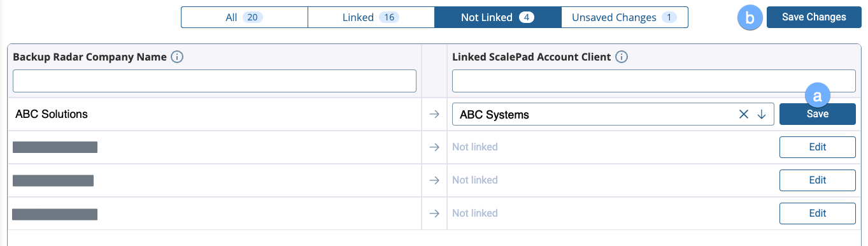Image resolution: width=868 pixels, height=246 pixels.
Task: Edit the last Not linked row
Action: pyautogui.click(x=818, y=213)
